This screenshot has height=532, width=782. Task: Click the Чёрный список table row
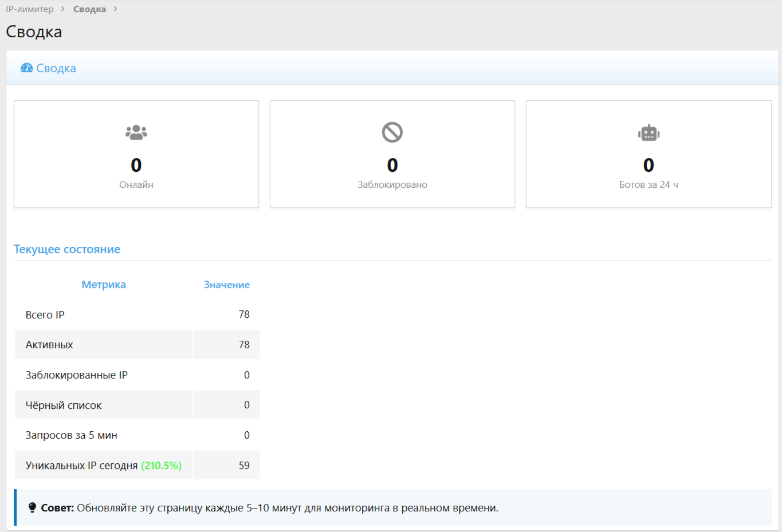click(x=137, y=405)
